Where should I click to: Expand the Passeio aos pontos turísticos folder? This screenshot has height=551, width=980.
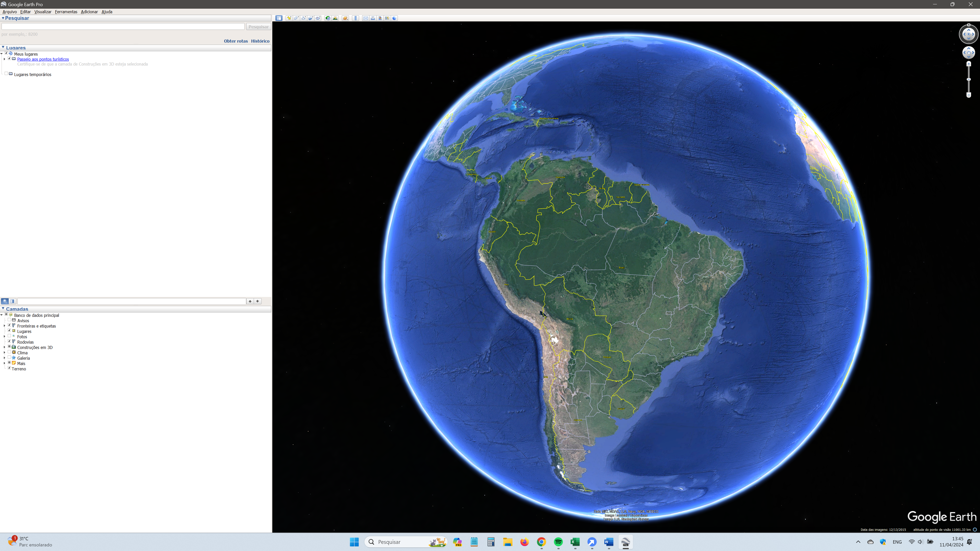pyautogui.click(x=4, y=59)
